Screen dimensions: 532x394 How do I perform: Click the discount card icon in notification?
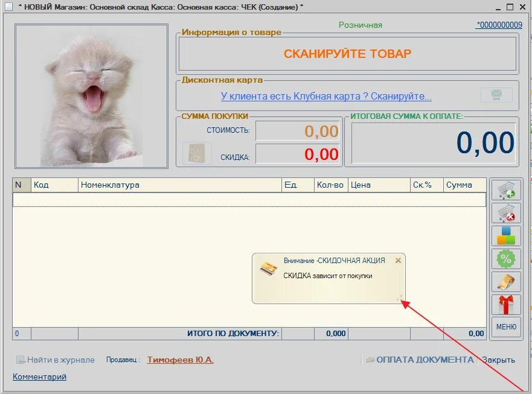269,268
